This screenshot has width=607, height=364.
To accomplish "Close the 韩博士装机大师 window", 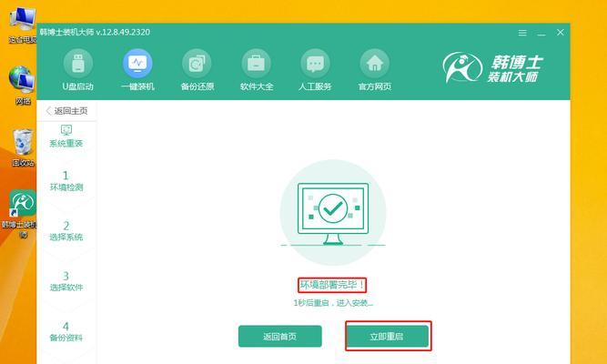I will [561, 33].
